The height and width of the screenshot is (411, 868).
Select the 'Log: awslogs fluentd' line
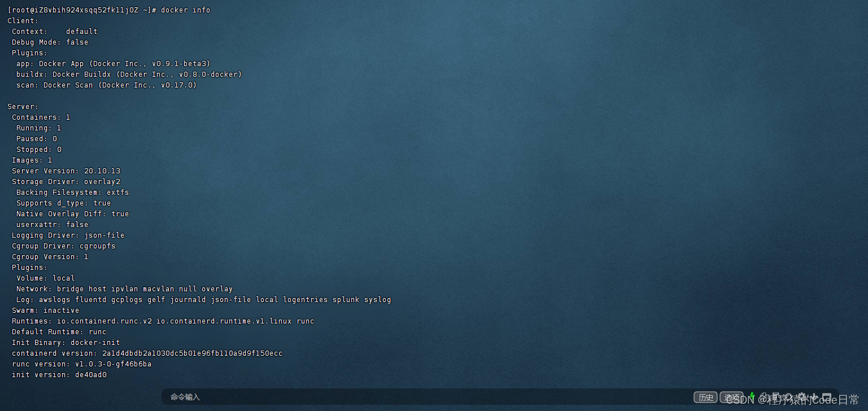(204, 300)
